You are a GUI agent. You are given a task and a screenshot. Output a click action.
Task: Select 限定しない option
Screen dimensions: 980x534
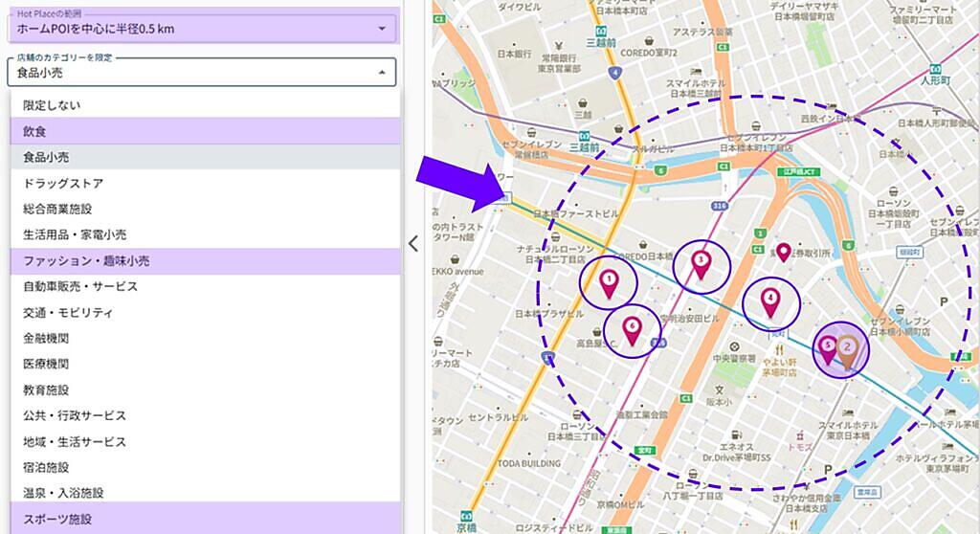point(52,104)
